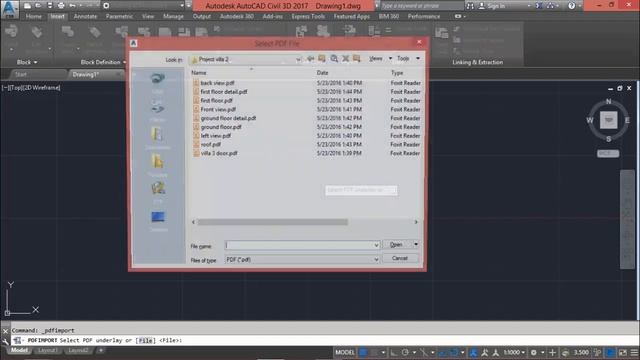This screenshot has height=360, width=640.
Task: Expand the Files of type dropdown
Action: (376, 260)
